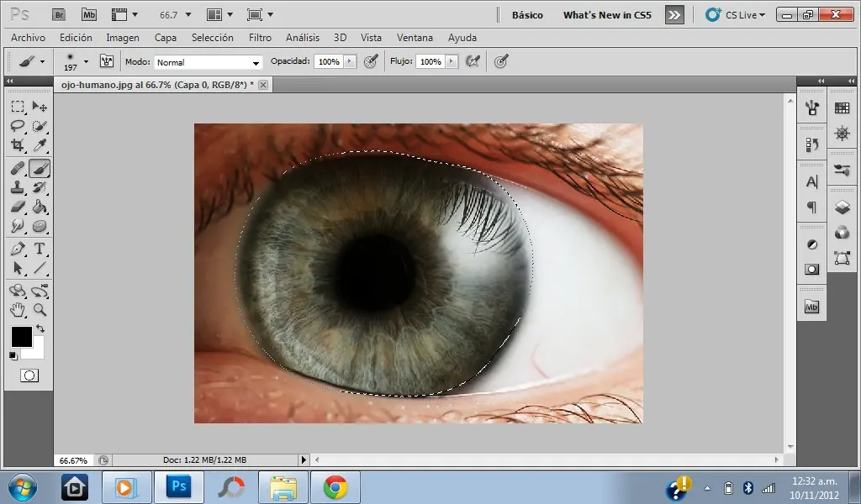Toggle the brush panel button
This screenshot has height=504, width=861.
click(107, 61)
